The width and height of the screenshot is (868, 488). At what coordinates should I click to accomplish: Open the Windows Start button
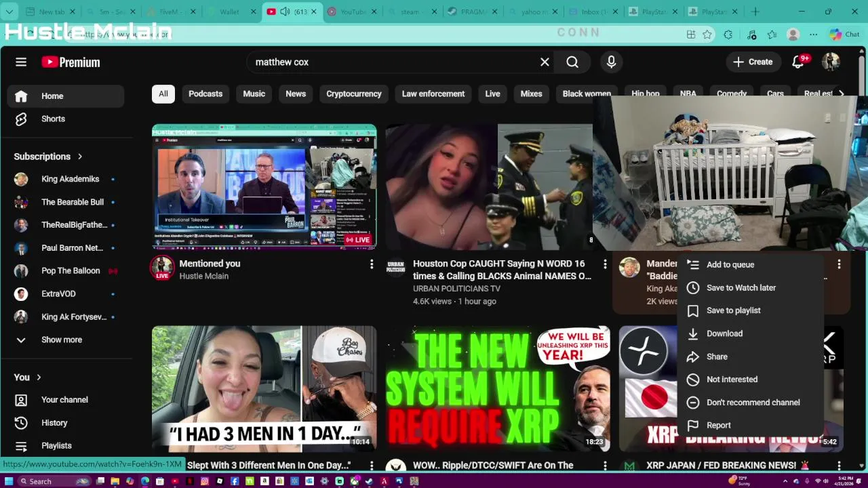coord(9,481)
